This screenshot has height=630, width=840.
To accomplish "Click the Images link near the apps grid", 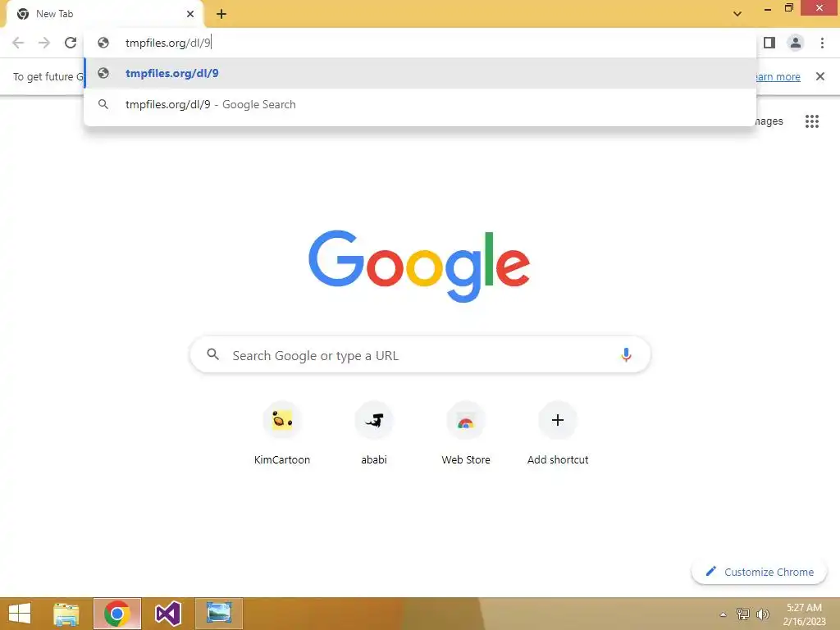I will pyautogui.click(x=769, y=121).
